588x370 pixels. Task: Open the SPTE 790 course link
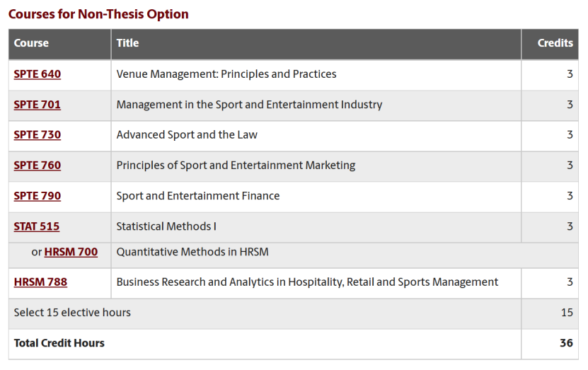[37, 196]
